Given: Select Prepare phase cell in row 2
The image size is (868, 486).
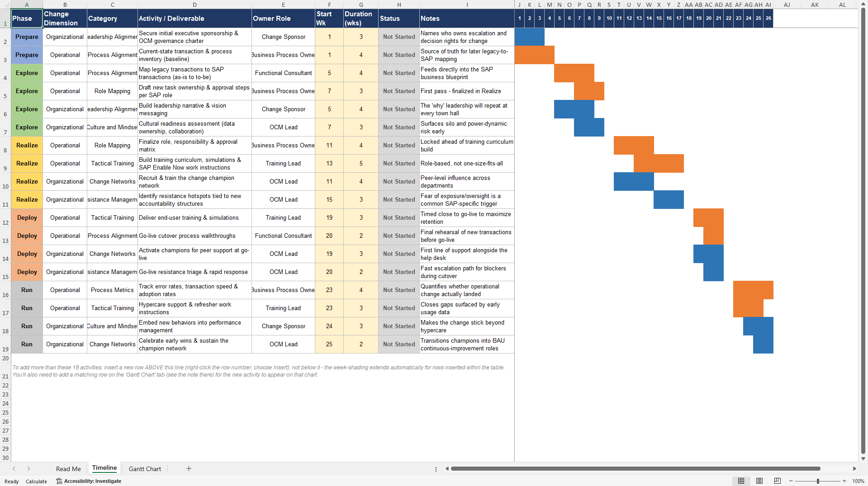Looking at the screenshot, I should 27,37.
